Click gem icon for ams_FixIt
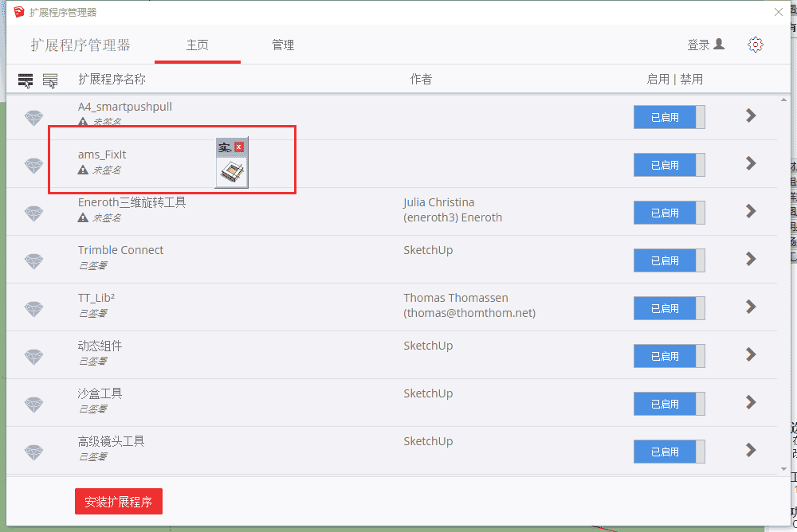The width and height of the screenshot is (797, 532). pyautogui.click(x=34, y=166)
